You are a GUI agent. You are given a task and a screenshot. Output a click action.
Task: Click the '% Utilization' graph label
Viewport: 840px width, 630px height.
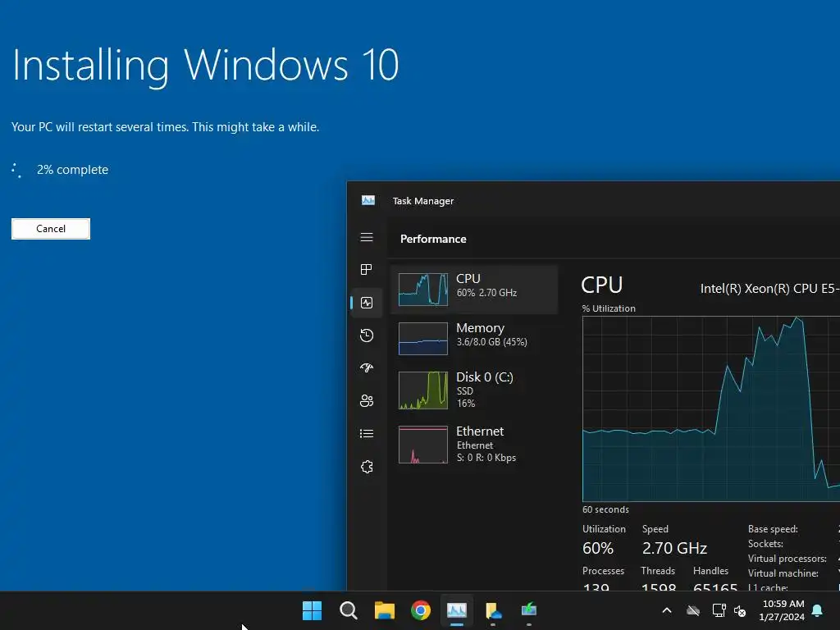click(609, 308)
